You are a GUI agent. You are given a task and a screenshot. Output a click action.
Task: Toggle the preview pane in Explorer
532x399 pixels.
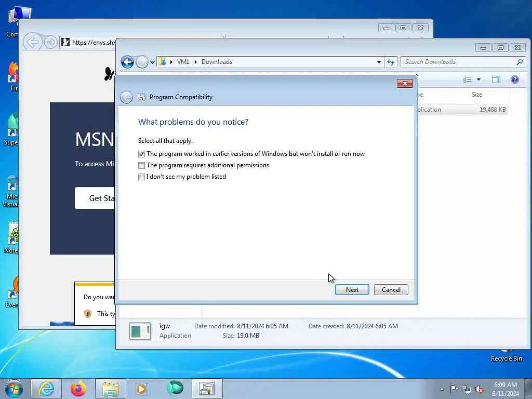coord(496,79)
